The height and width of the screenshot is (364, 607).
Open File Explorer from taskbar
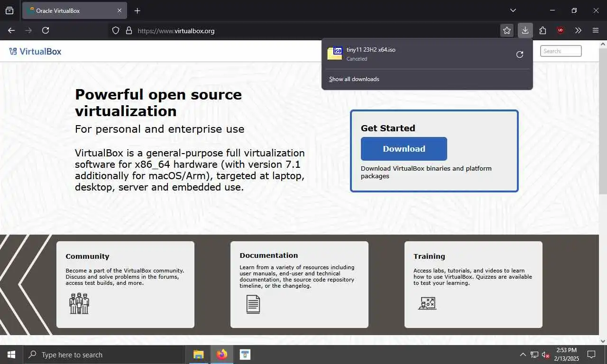tap(198, 355)
